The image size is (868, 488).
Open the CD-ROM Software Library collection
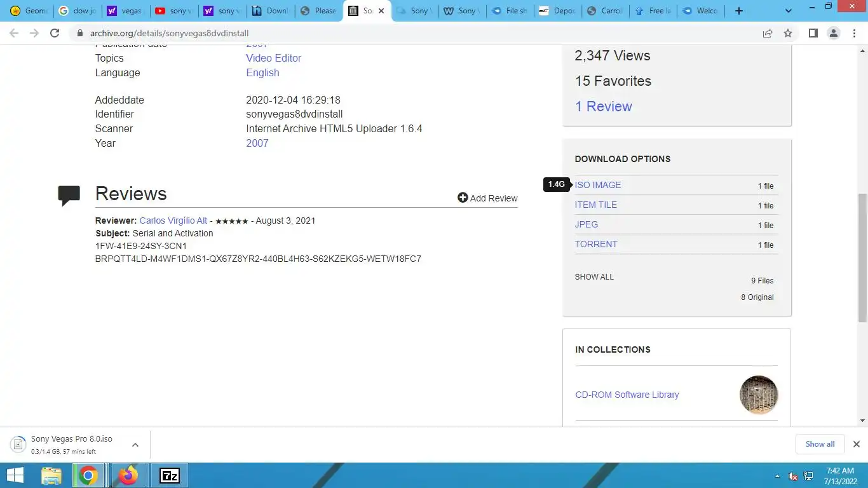(627, 395)
